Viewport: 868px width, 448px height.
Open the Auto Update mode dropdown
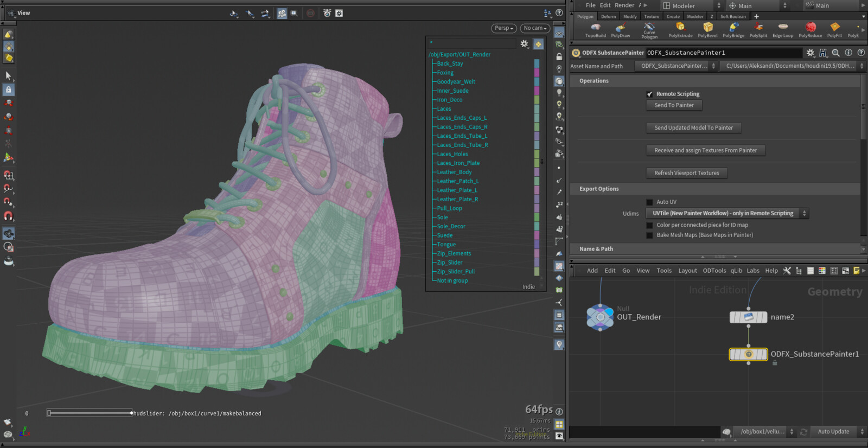click(x=838, y=432)
